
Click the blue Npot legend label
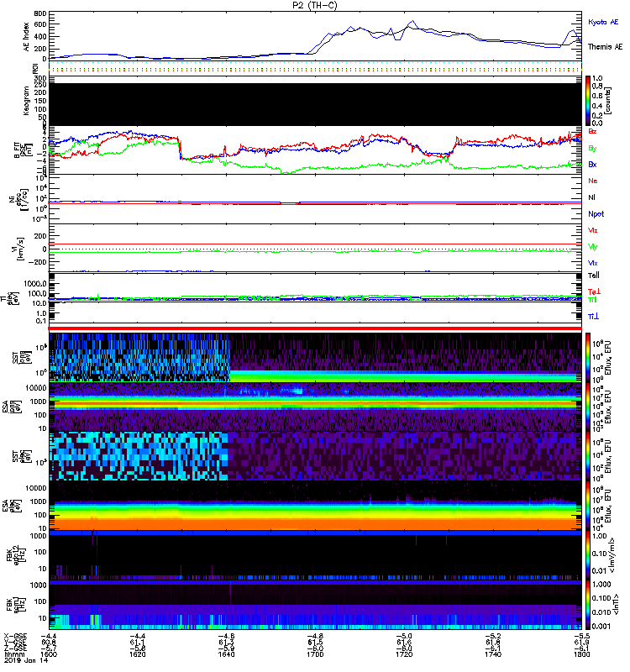(596, 214)
